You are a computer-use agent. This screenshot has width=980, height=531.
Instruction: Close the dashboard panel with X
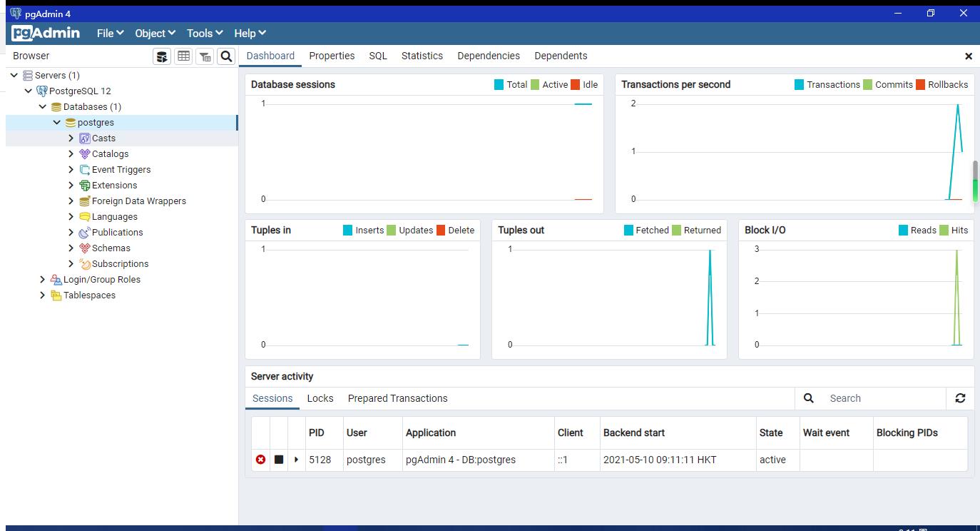tap(969, 56)
